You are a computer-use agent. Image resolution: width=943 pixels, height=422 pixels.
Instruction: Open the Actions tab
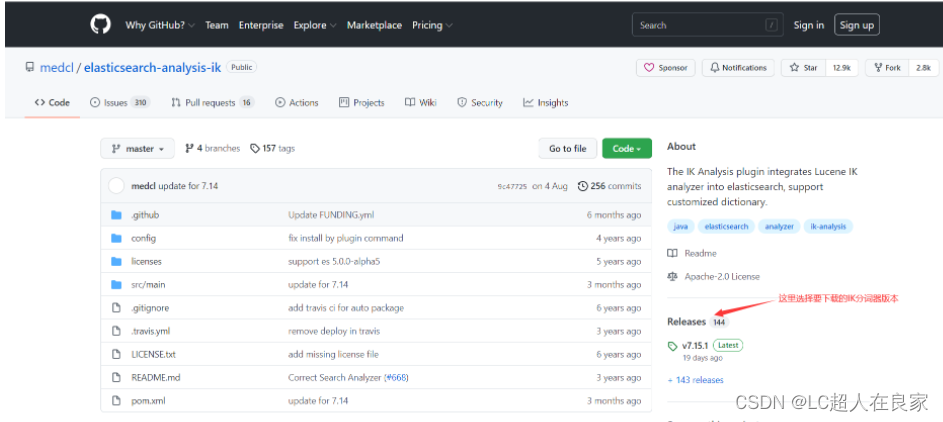[x=296, y=103]
